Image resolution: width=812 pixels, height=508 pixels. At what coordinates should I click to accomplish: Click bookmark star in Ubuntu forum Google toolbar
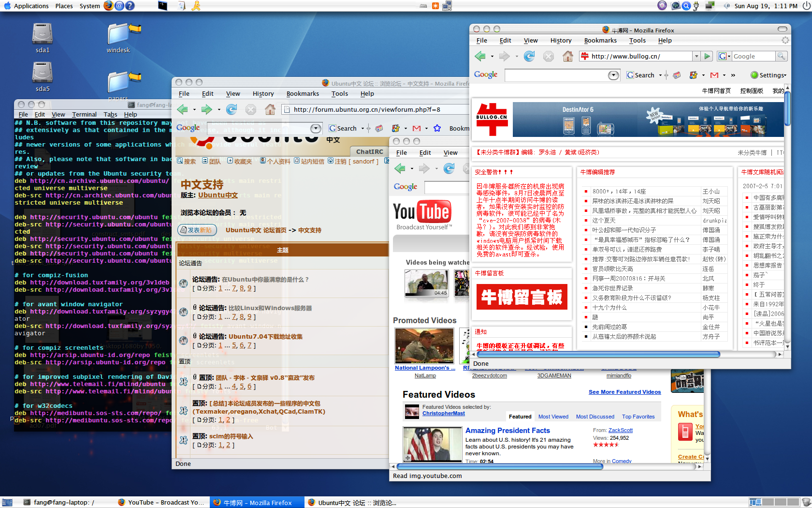[x=437, y=128]
